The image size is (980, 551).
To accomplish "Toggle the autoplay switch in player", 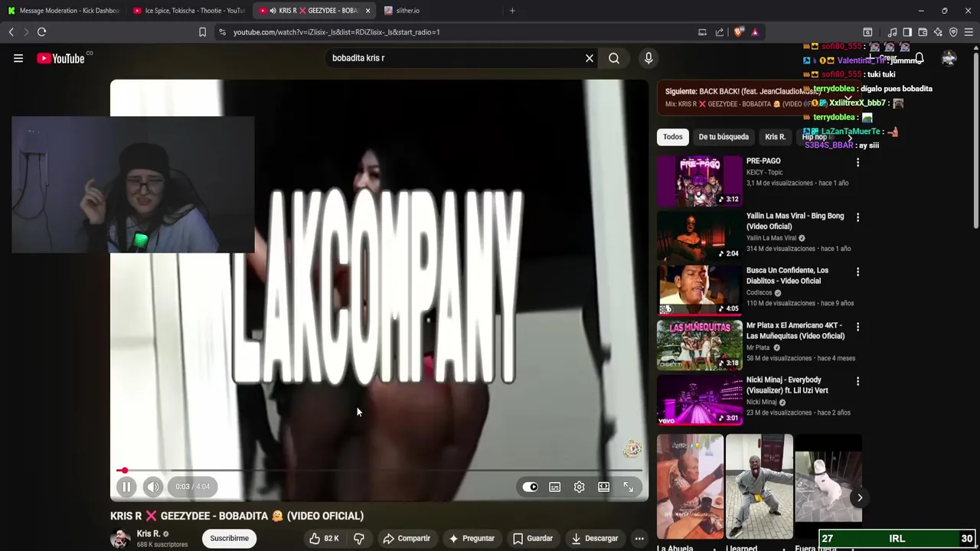I will point(531,487).
